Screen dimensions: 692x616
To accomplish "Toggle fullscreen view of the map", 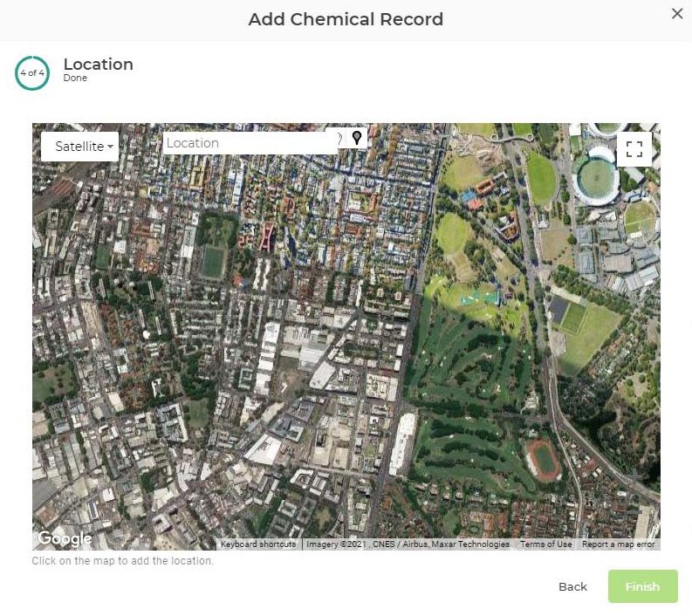I will pos(634,148).
